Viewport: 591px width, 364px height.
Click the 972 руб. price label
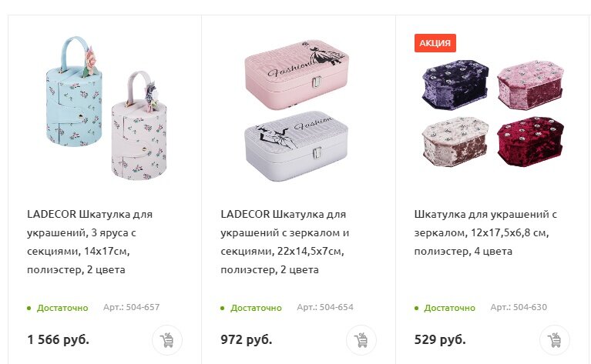(x=246, y=339)
